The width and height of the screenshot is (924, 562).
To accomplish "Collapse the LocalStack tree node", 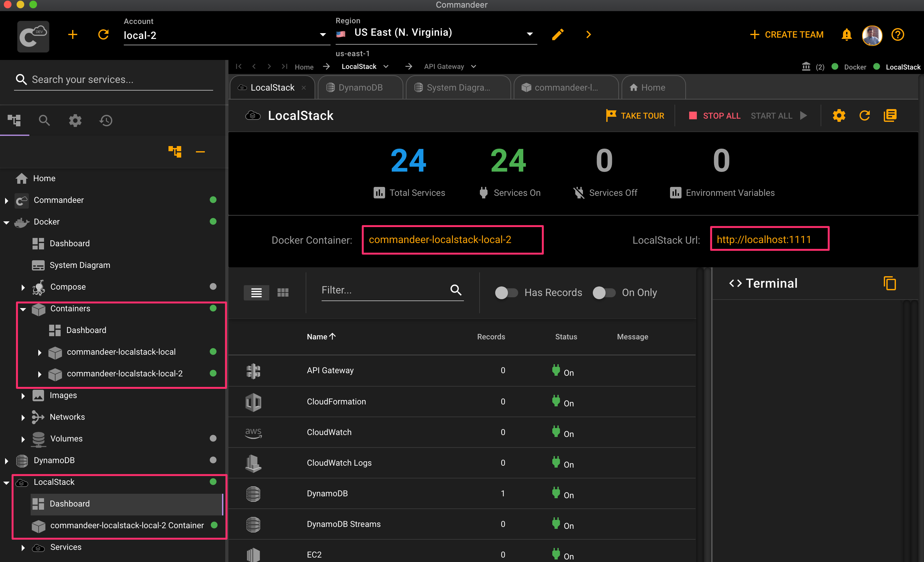I will tap(6, 483).
